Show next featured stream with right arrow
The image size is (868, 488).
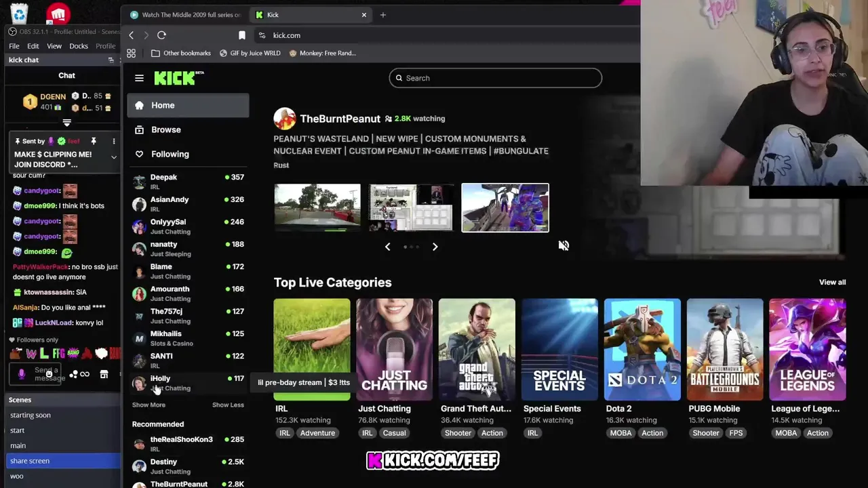435,247
